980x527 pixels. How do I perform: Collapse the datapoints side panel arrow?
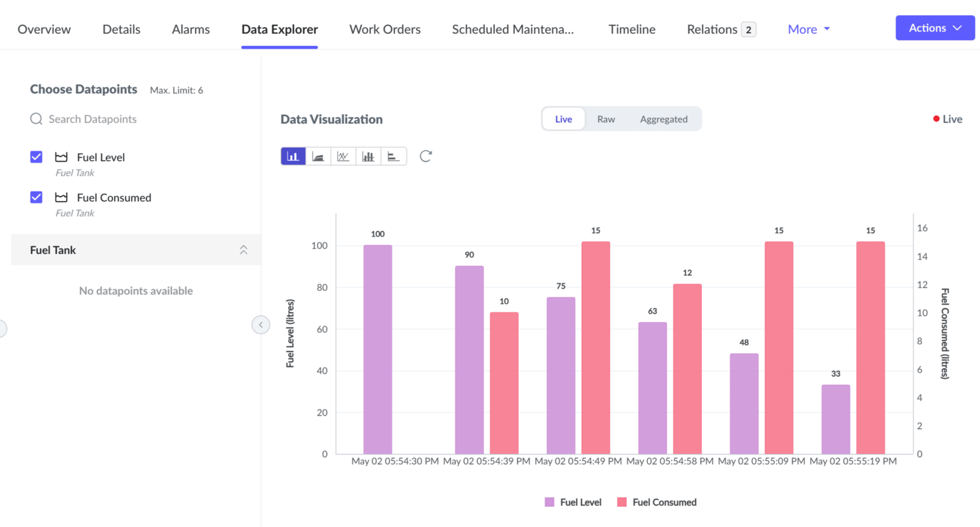[261, 325]
